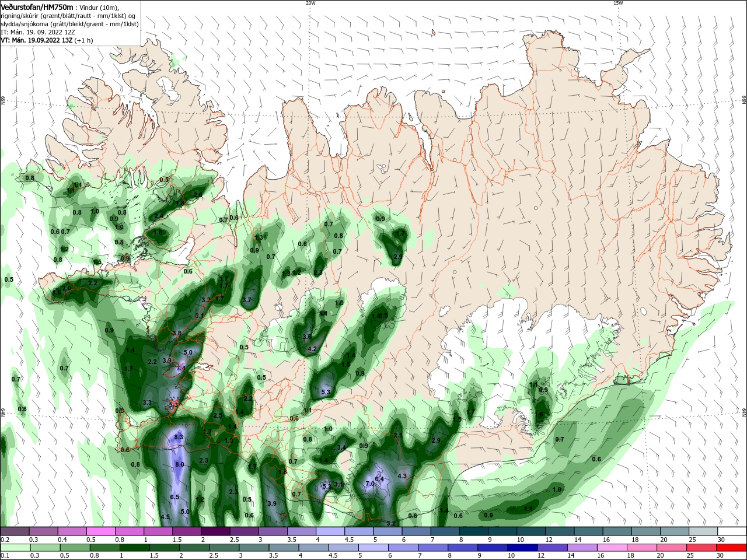Click the 'VT: Mán. 19.09.2022 13Z' line
The width and height of the screenshot is (747, 560).
pyautogui.click(x=36, y=40)
